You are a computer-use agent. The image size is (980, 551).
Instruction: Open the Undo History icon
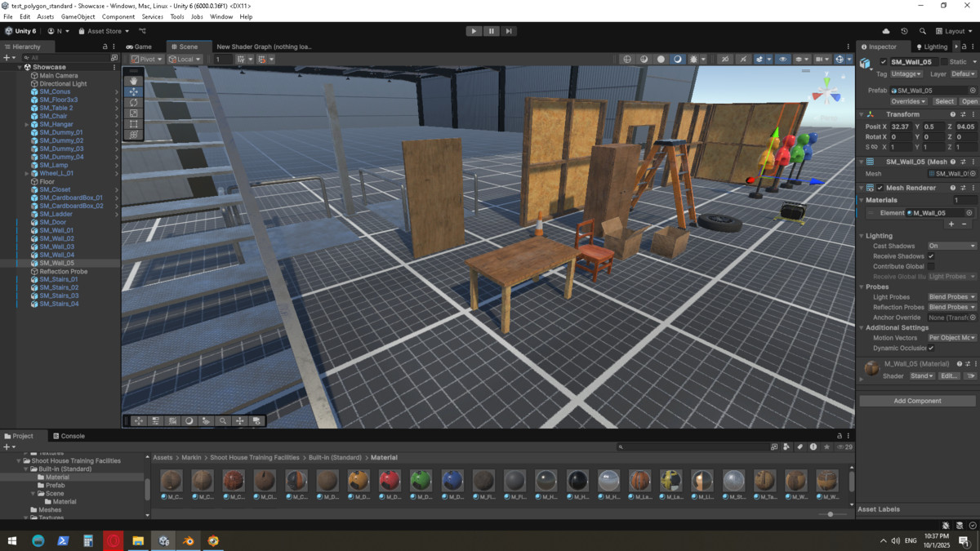(x=904, y=31)
